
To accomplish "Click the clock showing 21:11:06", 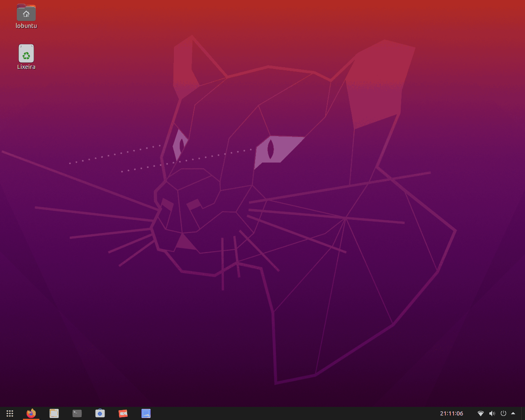I will click(452, 413).
